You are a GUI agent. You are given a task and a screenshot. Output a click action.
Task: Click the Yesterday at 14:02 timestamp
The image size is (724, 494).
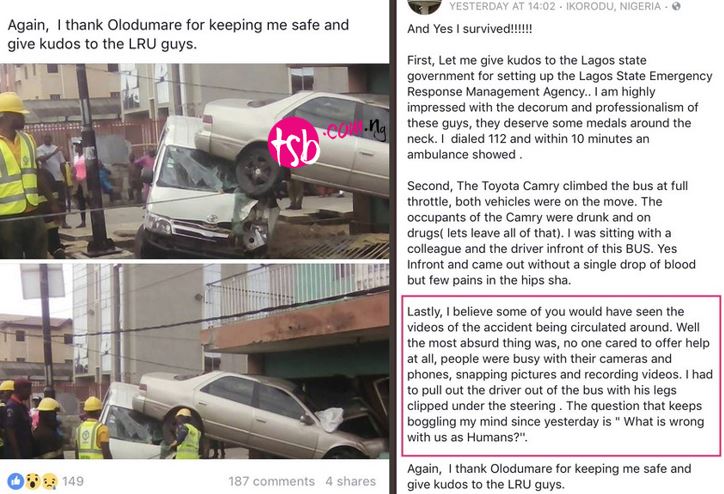coord(502,6)
